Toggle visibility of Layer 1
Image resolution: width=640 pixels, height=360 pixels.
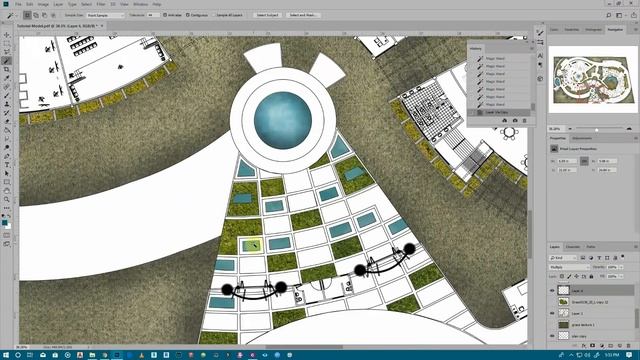(x=552, y=313)
